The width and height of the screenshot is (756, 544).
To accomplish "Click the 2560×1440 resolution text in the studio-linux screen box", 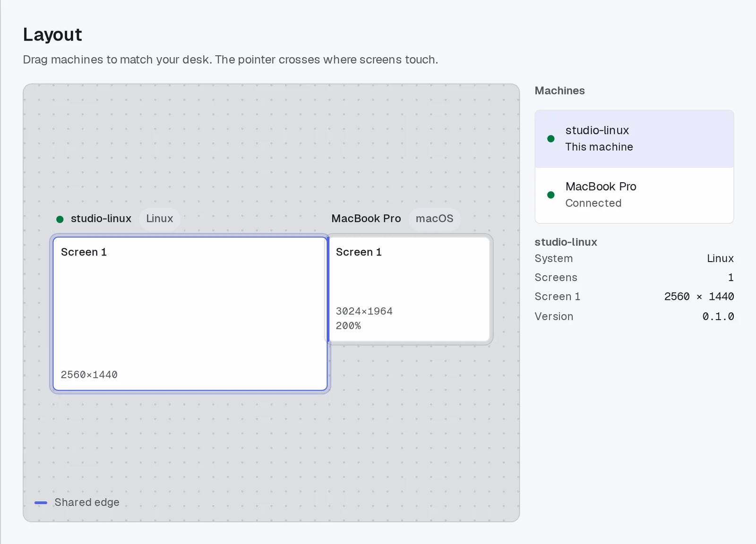I will click(89, 375).
